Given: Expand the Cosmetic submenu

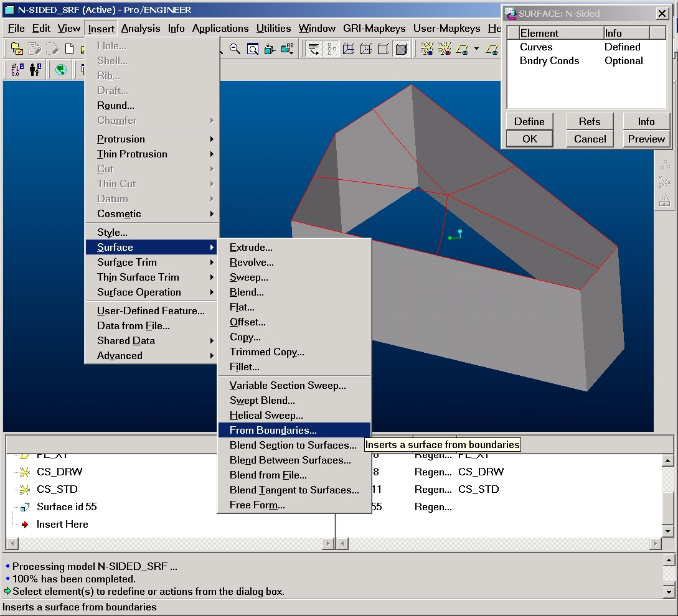Looking at the screenshot, I should (x=153, y=213).
